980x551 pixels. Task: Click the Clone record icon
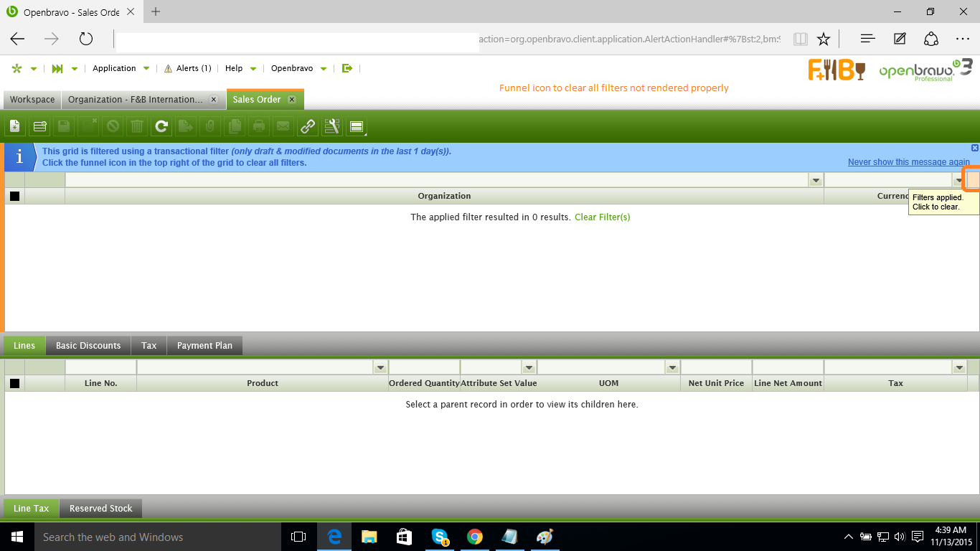click(235, 127)
